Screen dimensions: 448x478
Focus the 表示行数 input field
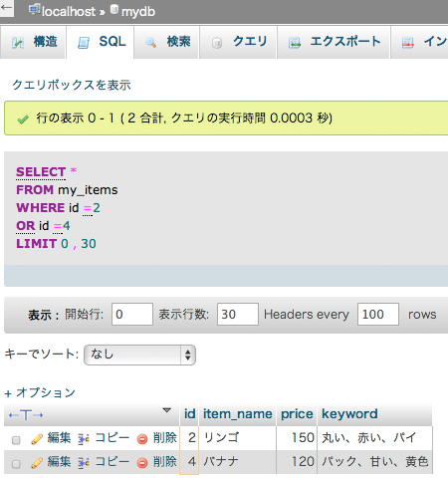tap(238, 314)
